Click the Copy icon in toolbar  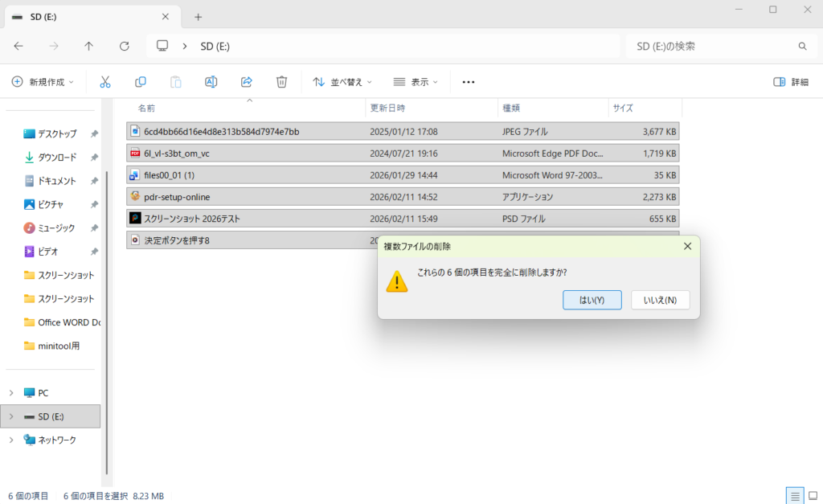point(141,82)
